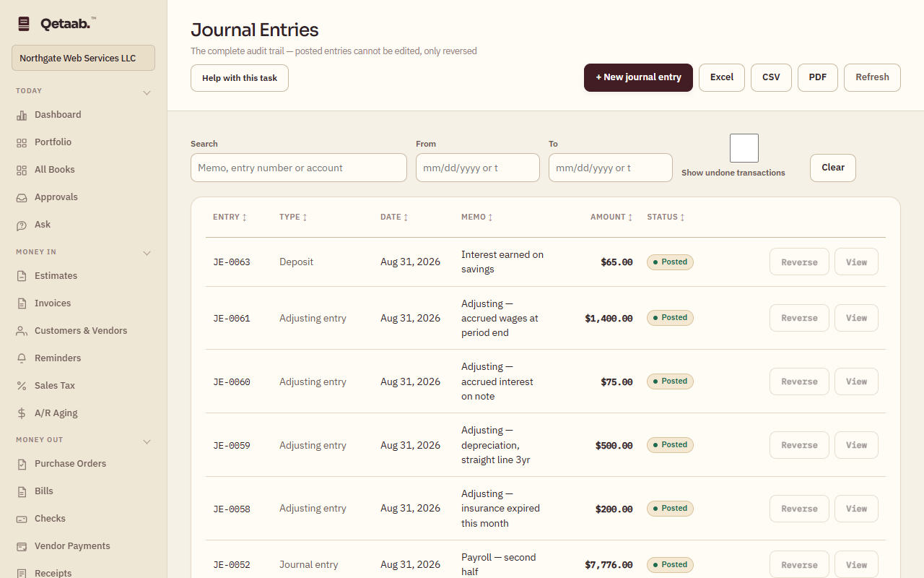This screenshot has height=578, width=924.
Task: Click the Purchase Orders icon
Action: coord(22,464)
